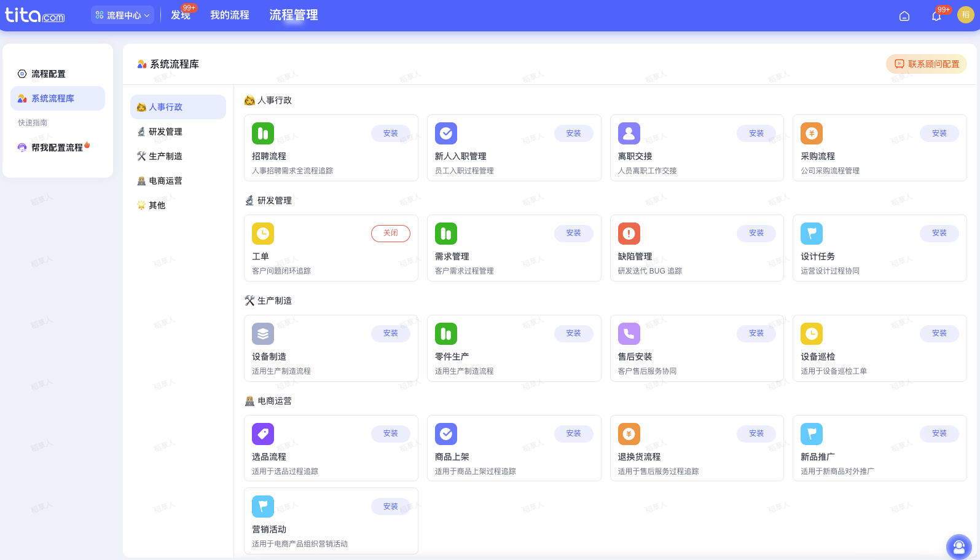Click the home icon in top bar
This screenshot has height=560, width=980.
point(904,16)
